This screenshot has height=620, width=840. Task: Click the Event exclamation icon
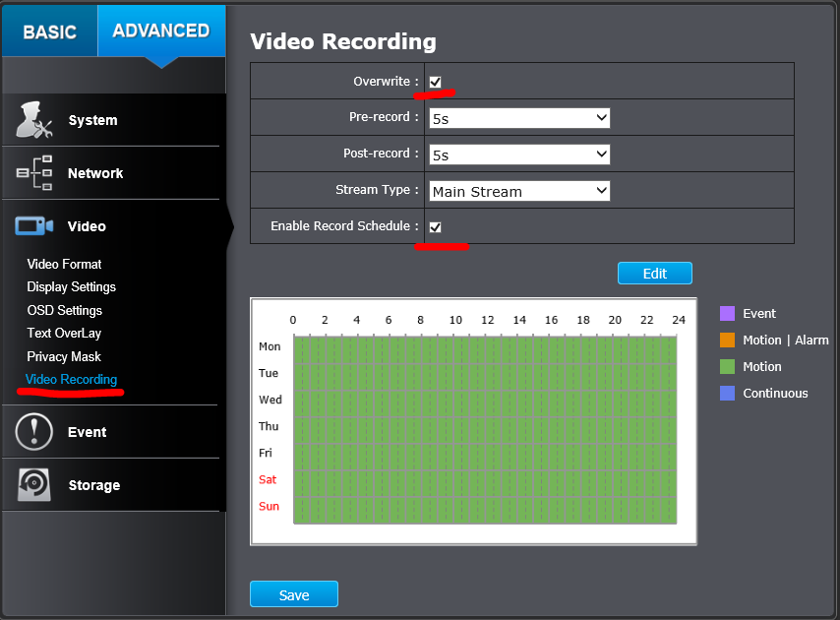34,431
